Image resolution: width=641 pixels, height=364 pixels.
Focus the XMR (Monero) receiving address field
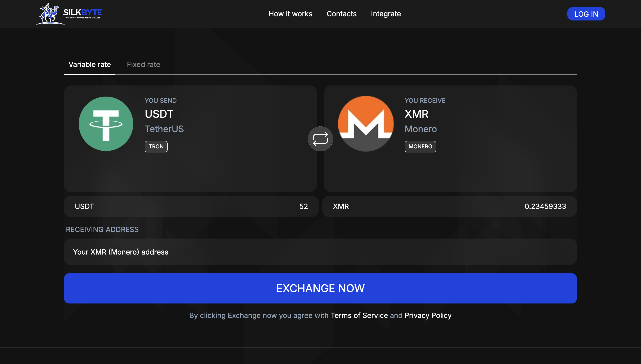click(x=320, y=252)
